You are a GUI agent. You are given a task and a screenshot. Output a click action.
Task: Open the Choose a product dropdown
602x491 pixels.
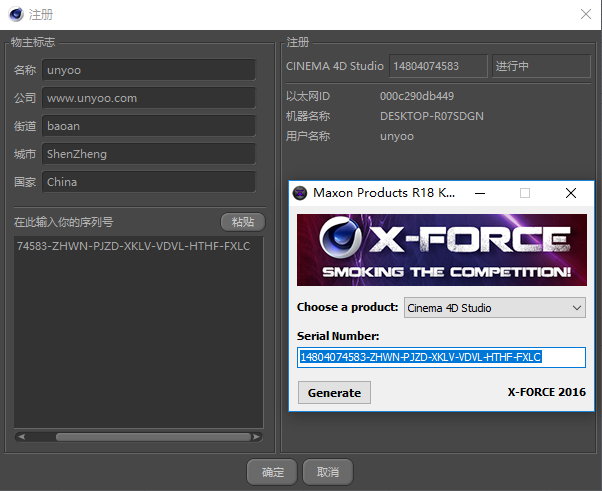494,308
